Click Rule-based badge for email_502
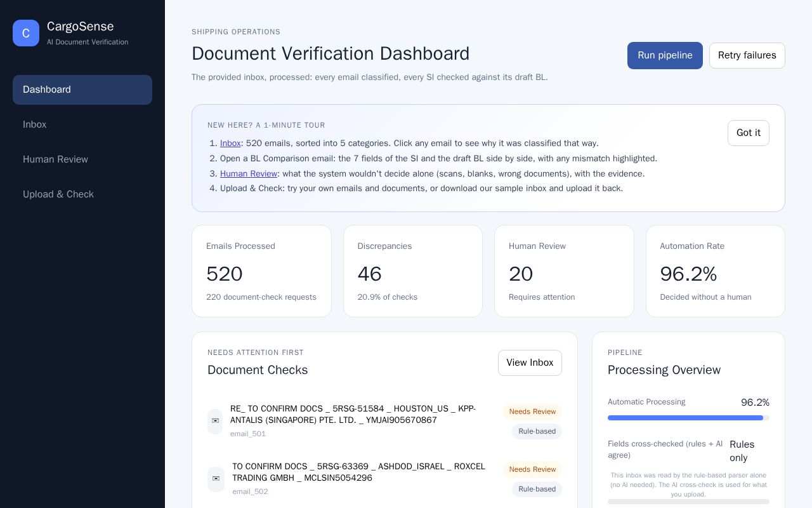 pos(537,489)
